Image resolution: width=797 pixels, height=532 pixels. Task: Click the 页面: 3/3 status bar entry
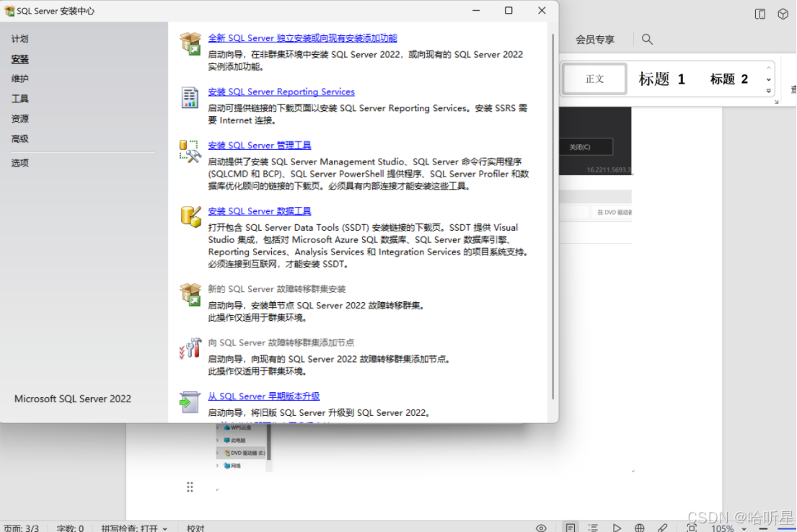pos(21,528)
